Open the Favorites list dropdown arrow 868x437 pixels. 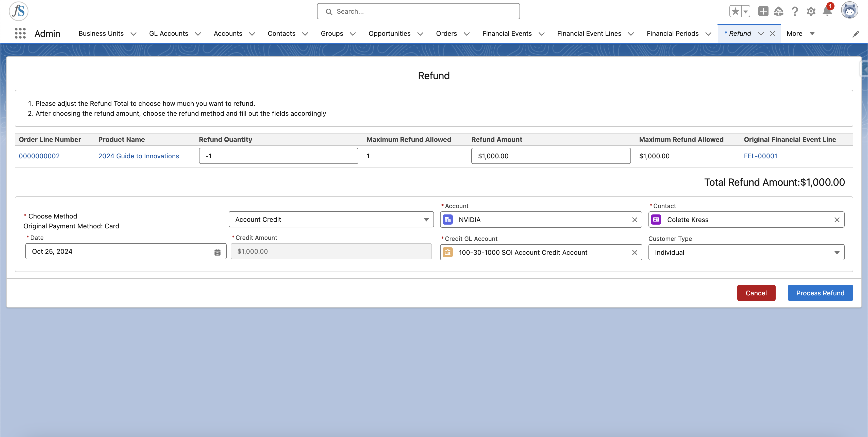point(746,11)
